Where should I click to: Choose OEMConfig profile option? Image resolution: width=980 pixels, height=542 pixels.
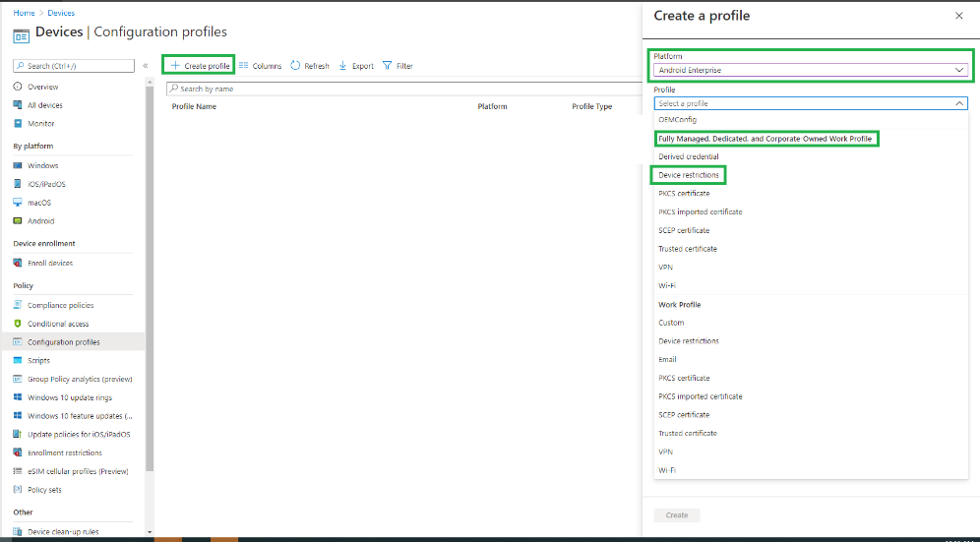pos(678,120)
